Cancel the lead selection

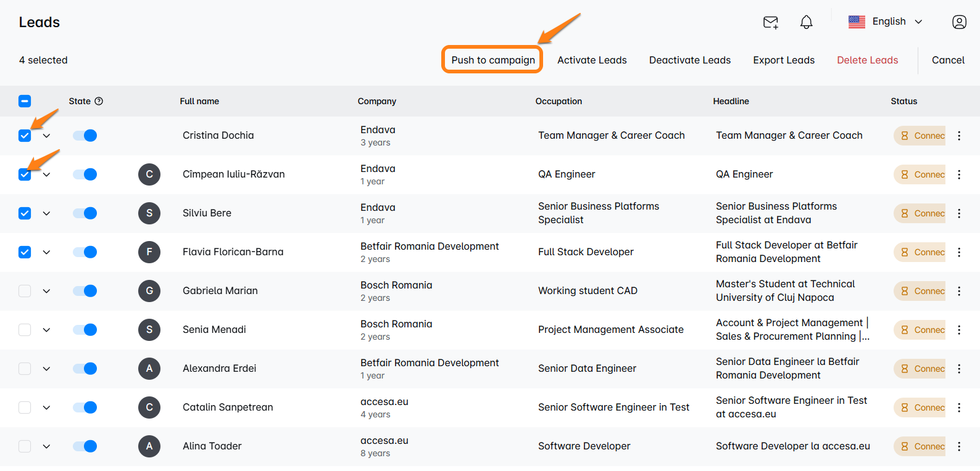(948, 60)
